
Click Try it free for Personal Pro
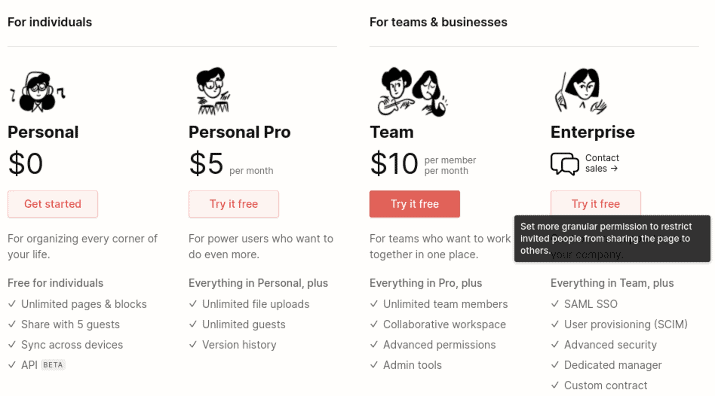pyautogui.click(x=233, y=204)
